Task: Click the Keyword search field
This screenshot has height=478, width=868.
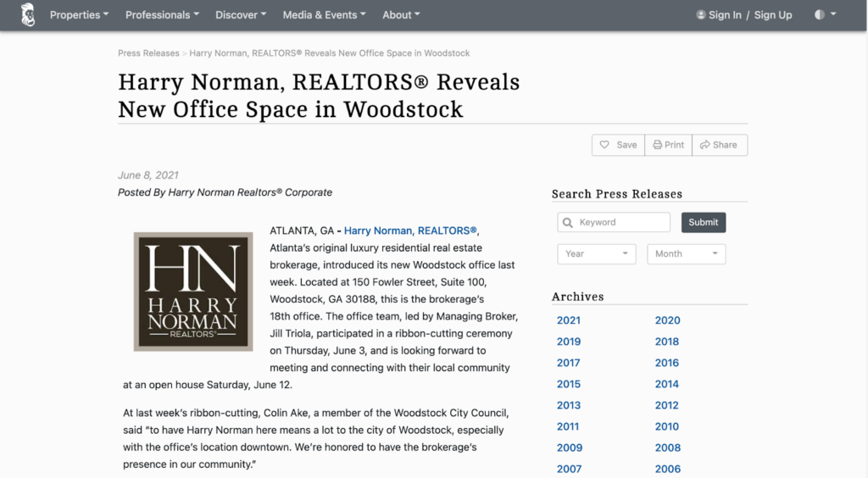Action: coord(614,222)
